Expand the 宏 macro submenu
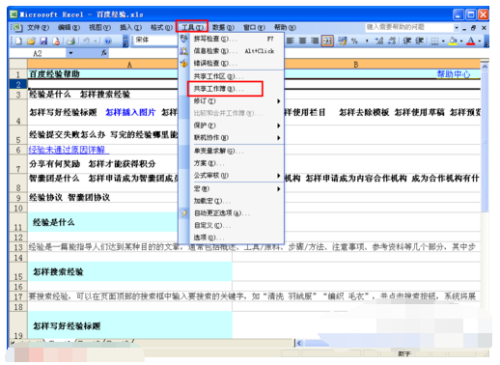Image resolution: width=500 pixels, height=365 pixels. 232,189
